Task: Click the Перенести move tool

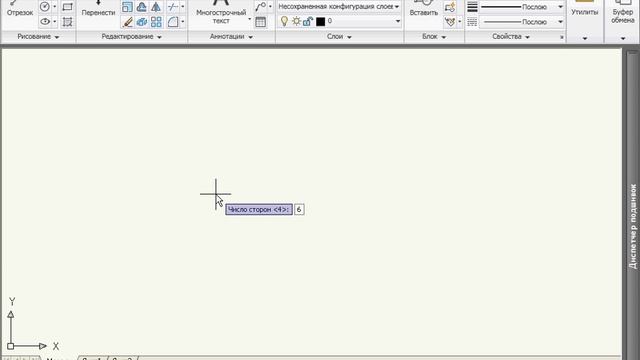Action: click(98, 9)
